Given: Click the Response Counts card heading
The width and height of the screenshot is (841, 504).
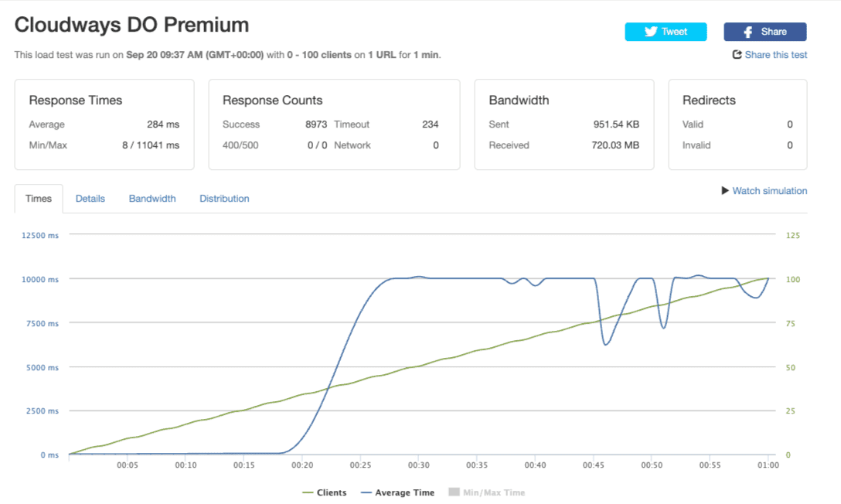Looking at the screenshot, I should 273,100.
